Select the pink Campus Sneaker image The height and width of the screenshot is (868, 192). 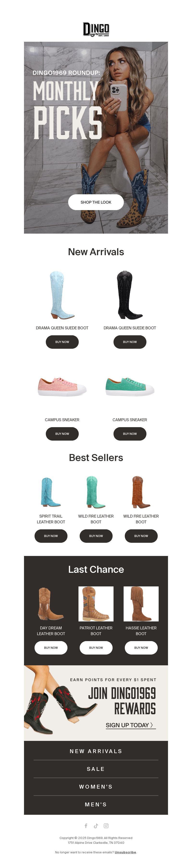click(62, 387)
